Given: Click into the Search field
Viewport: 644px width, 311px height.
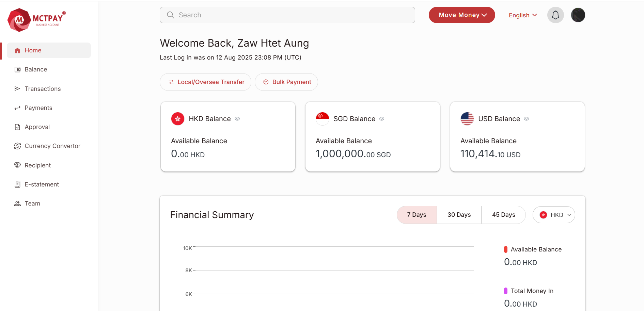Looking at the screenshot, I should tap(287, 15).
